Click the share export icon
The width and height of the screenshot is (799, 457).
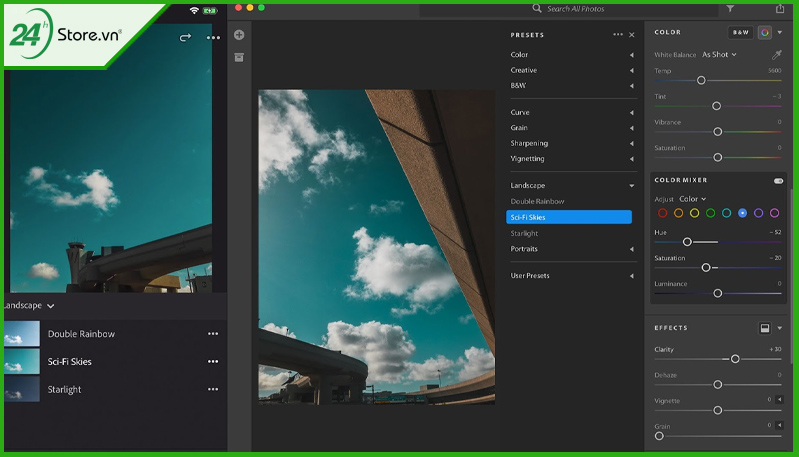coord(780,9)
